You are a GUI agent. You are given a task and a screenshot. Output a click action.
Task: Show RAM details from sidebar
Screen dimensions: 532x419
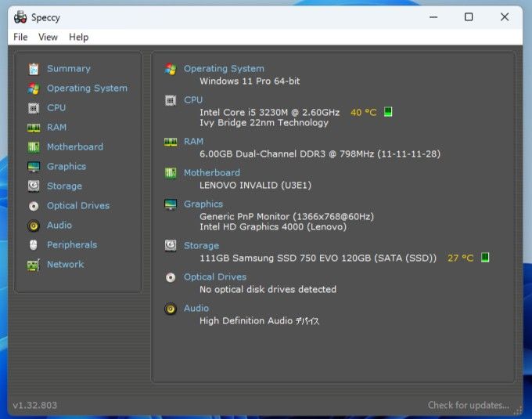tap(56, 128)
